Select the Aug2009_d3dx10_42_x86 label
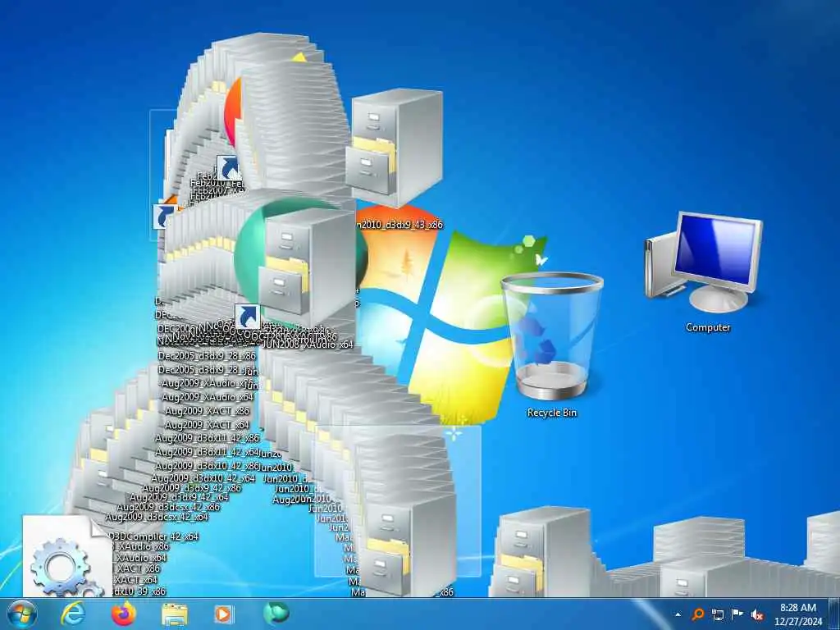This screenshot has width=840, height=630. coord(208,466)
